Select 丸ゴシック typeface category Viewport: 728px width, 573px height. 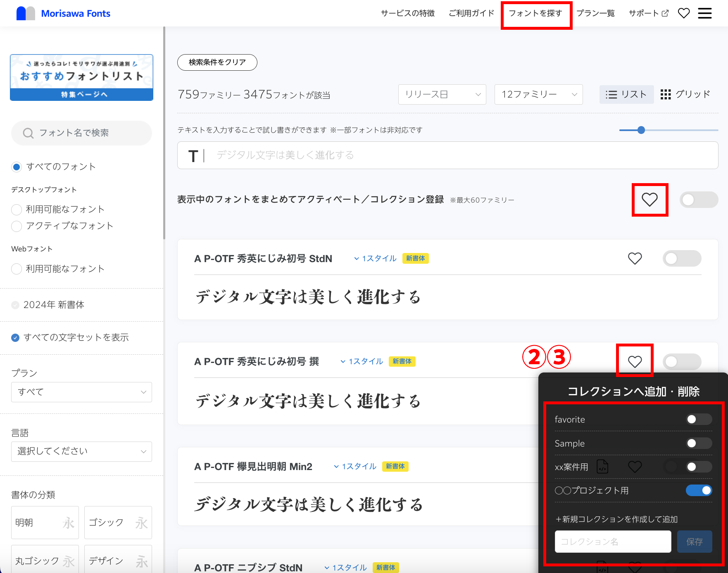pyautogui.click(x=45, y=559)
